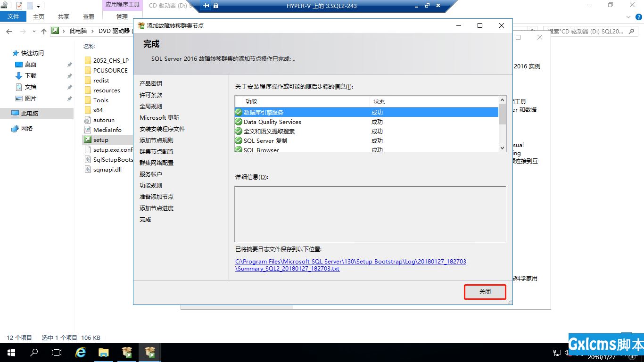
Task: Click the drive icon in the address bar
Action: [56, 31]
